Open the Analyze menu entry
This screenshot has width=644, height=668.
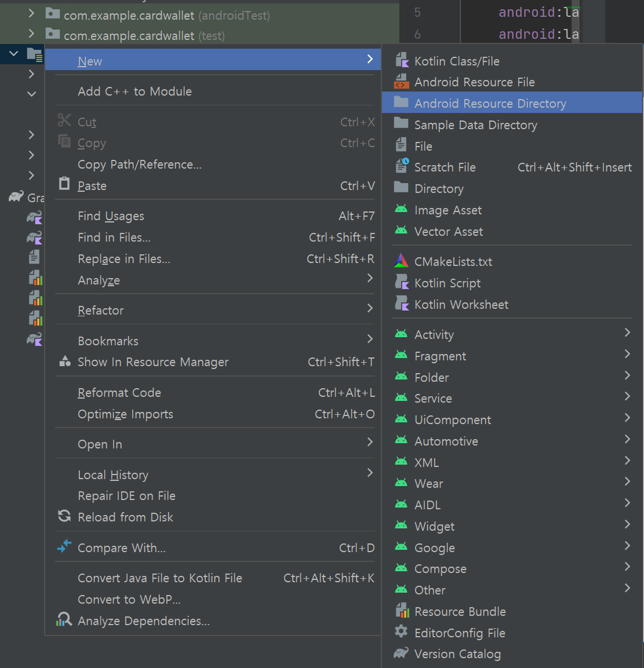(x=213, y=280)
